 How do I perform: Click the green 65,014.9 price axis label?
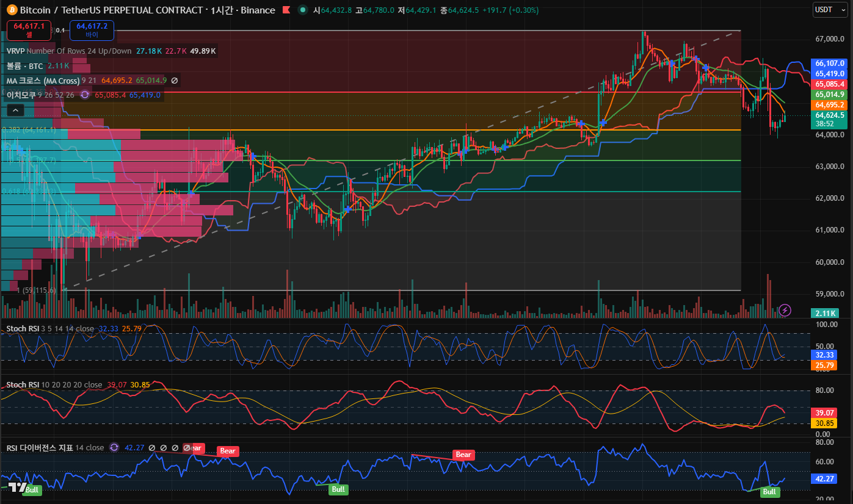point(830,95)
